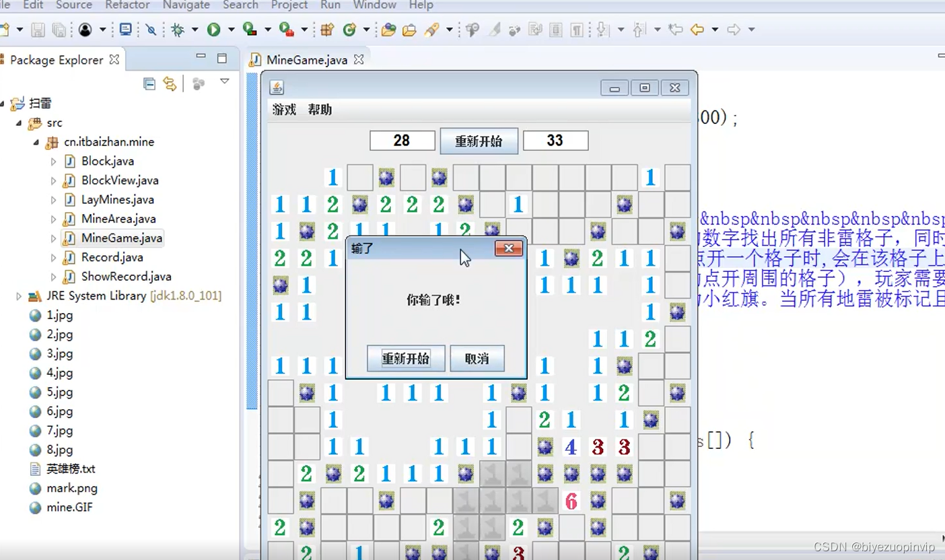Screen dimensions: 945x560
Task: Click the New Java Package icon
Action: pos(327,30)
